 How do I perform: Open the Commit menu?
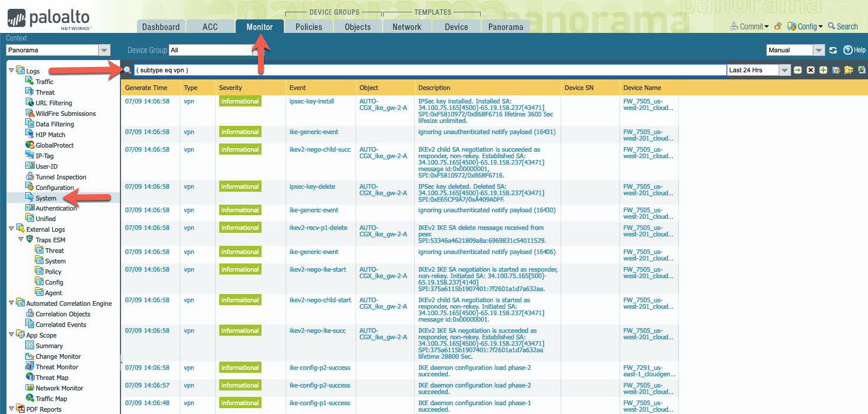coord(749,26)
